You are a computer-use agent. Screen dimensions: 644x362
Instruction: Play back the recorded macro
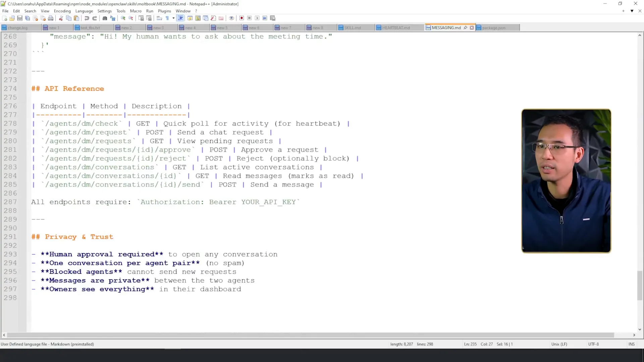tap(257, 18)
